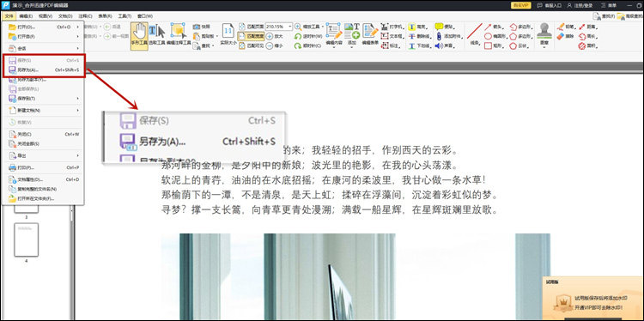
Task: Toggle Fit Page (匹配页面) view mode
Action: 251,27
